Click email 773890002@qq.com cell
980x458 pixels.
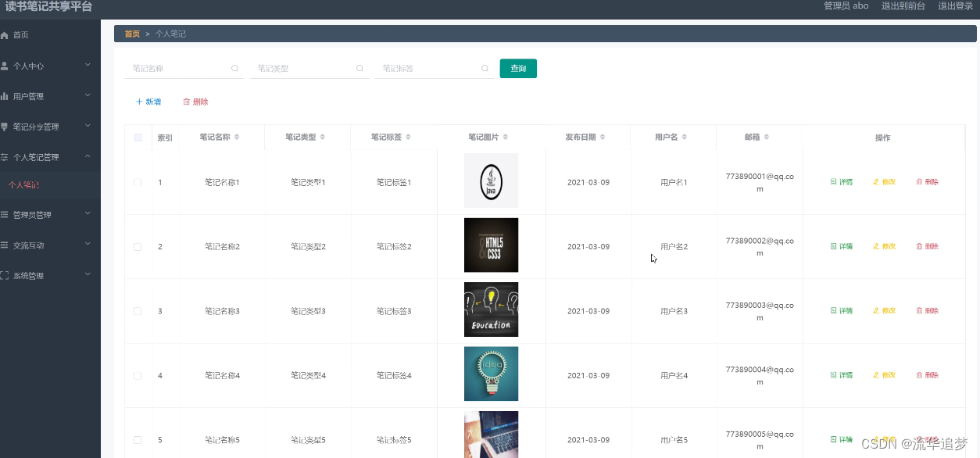(x=760, y=247)
